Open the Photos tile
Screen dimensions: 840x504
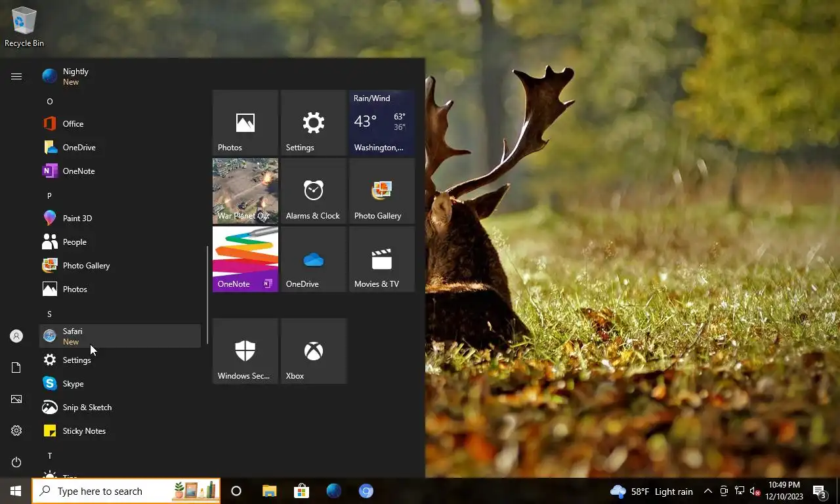[x=245, y=123]
